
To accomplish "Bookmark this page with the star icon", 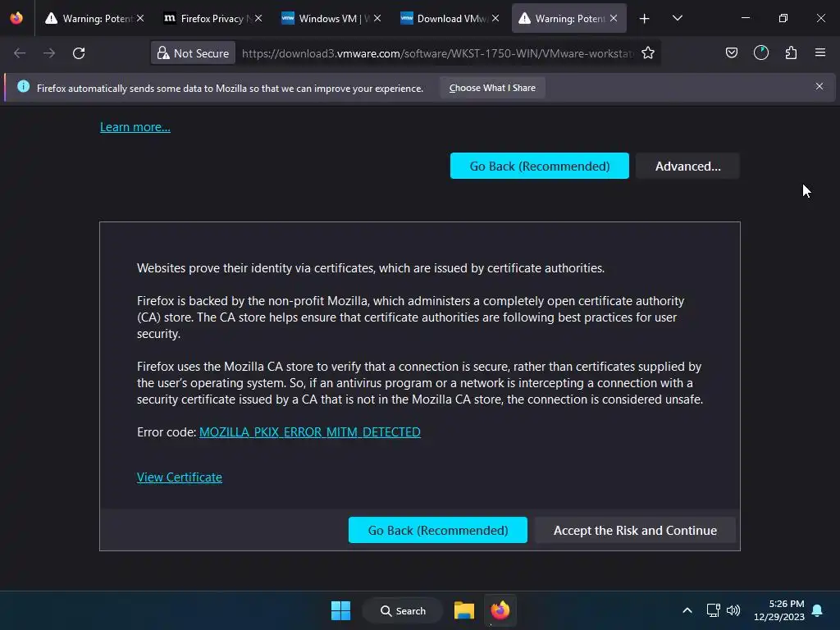I will pyautogui.click(x=648, y=53).
